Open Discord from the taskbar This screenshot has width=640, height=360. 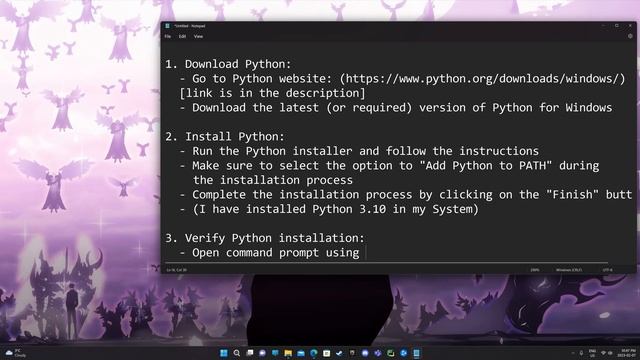[365, 353]
